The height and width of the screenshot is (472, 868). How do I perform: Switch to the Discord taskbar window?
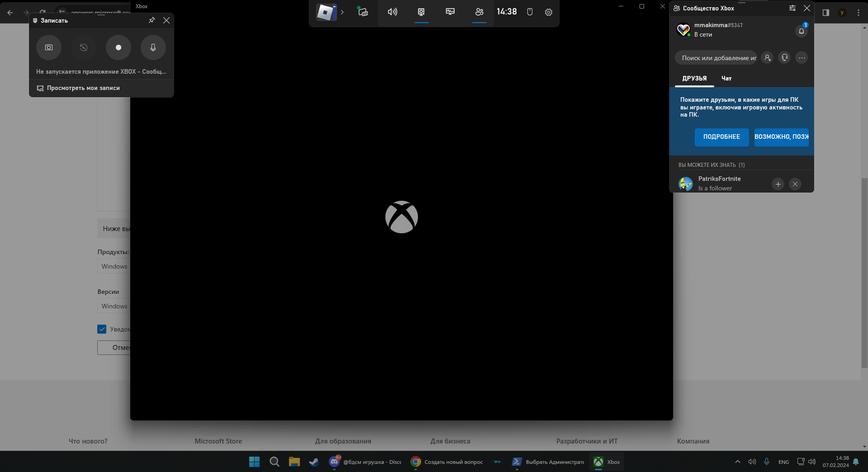(x=365, y=462)
